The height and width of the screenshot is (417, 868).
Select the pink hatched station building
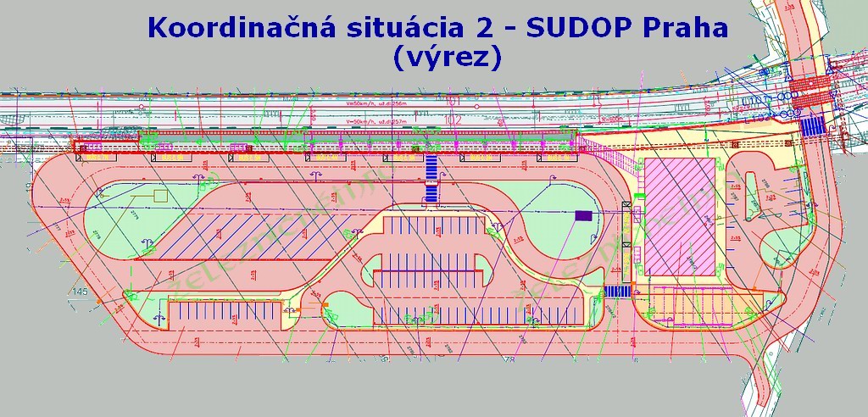pos(680,216)
